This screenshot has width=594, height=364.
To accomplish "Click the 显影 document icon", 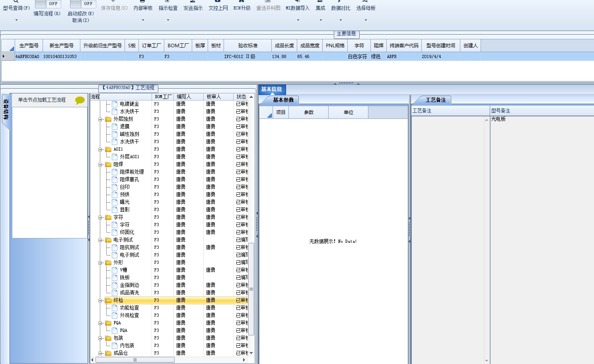I will tap(115, 210).
